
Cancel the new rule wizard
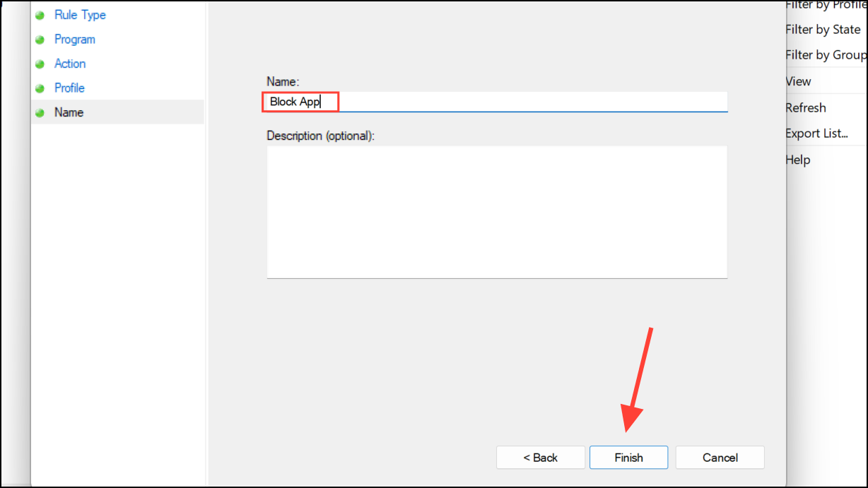(x=720, y=458)
